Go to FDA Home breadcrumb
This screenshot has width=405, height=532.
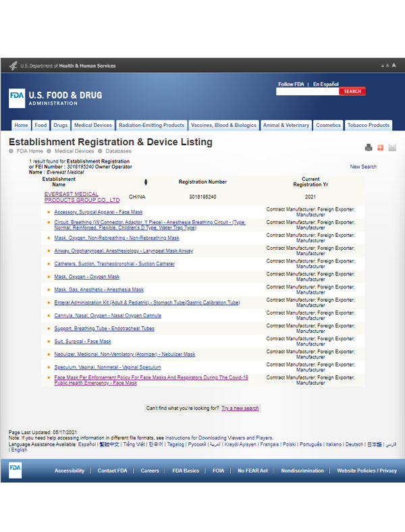point(30,151)
